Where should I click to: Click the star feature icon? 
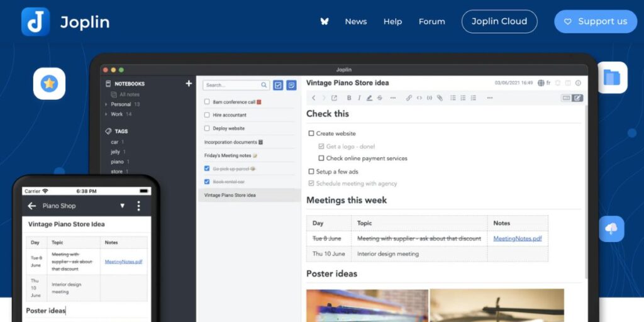pyautogui.click(x=49, y=84)
